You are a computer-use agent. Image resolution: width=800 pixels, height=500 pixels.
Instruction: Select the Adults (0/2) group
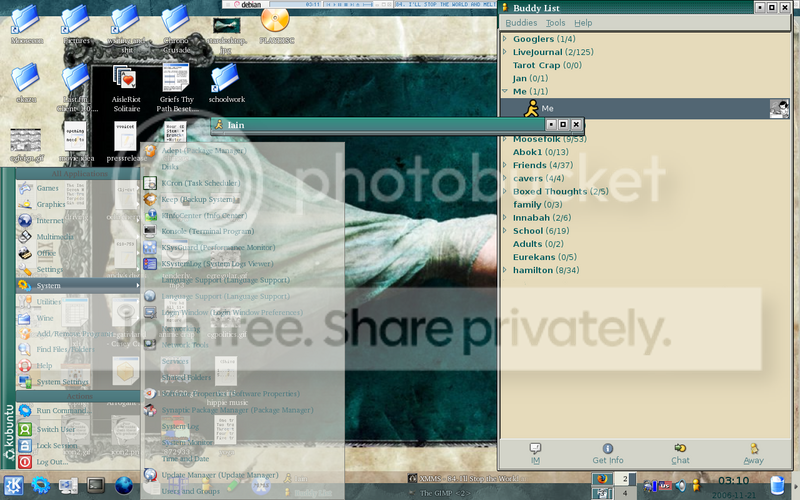point(538,244)
